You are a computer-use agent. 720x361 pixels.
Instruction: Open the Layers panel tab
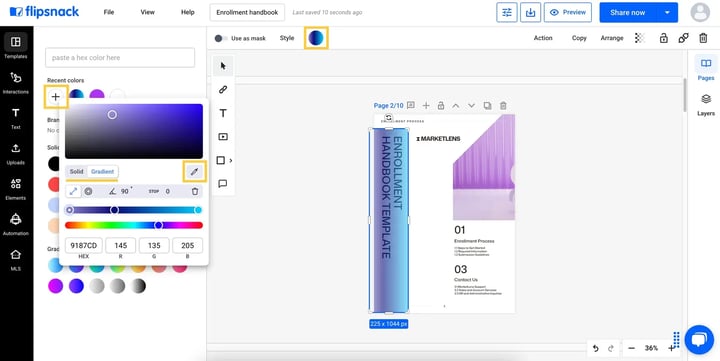tap(706, 104)
